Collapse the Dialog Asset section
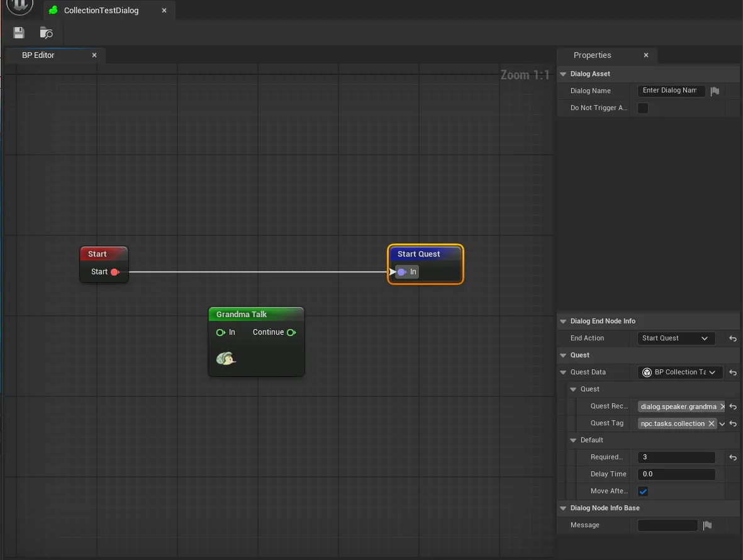Screen dimensions: 743x560 pos(564,74)
